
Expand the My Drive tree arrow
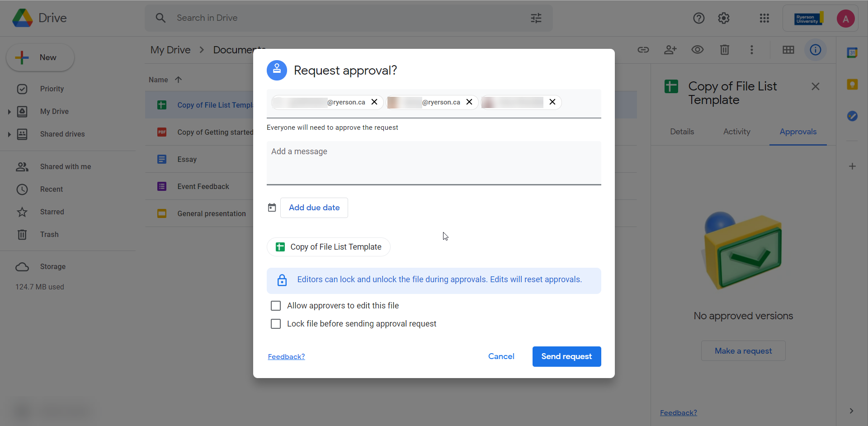point(9,112)
